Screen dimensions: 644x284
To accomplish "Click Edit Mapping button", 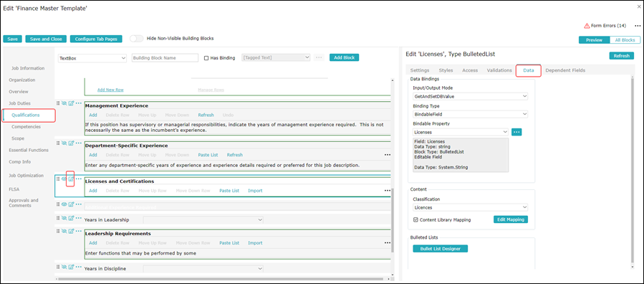I will point(511,219).
